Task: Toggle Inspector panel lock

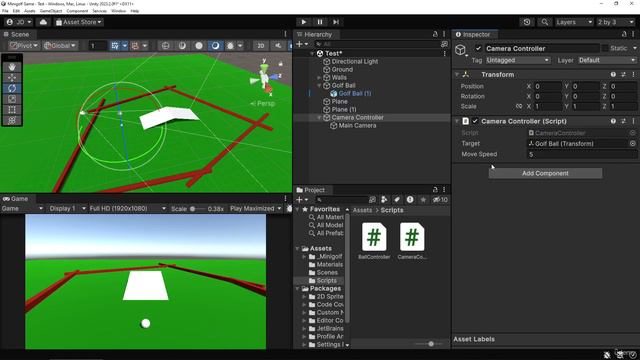Action: tap(624, 34)
